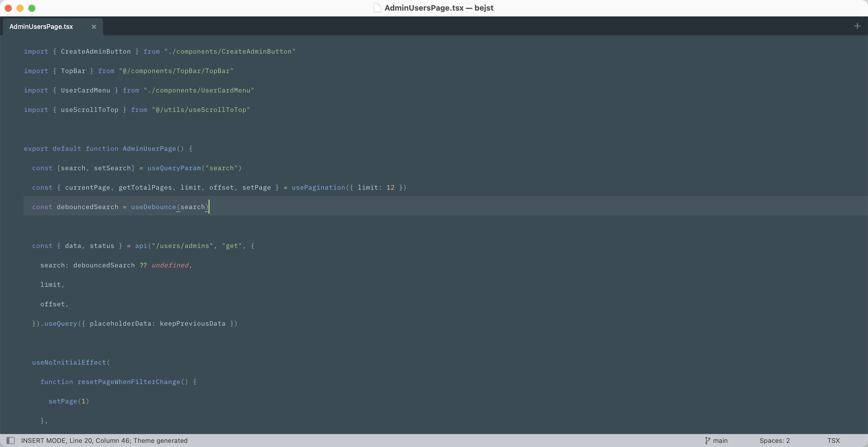The image size is (868, 447).
Task: Click the export keyword
Action: pos(36,149)
